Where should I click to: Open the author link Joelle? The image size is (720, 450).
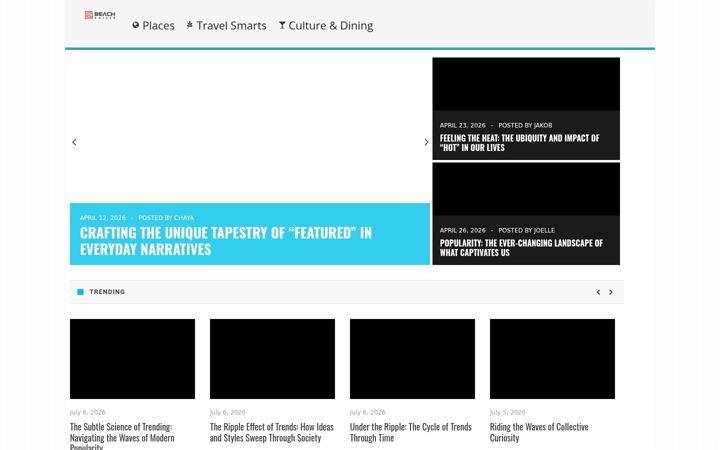click(x=544, y=231)
